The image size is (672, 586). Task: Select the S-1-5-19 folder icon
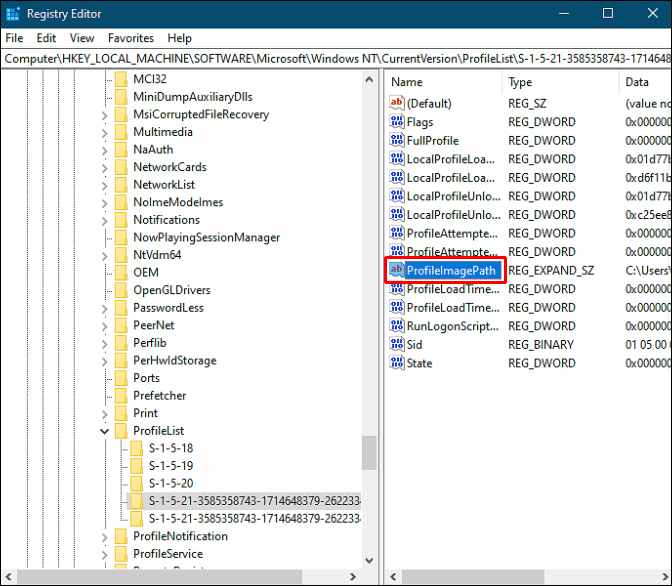(137, 466)
